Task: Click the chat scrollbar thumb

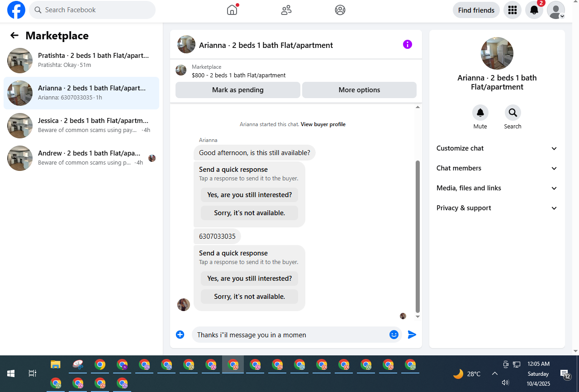Action: (418, 236)
